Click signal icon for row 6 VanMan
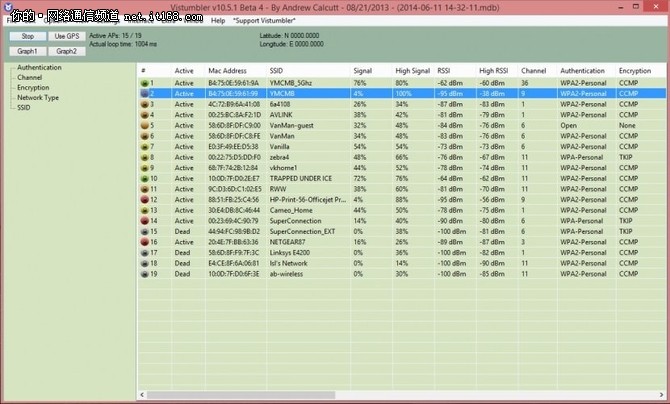 pyautogui.click(x=144, y=136)
